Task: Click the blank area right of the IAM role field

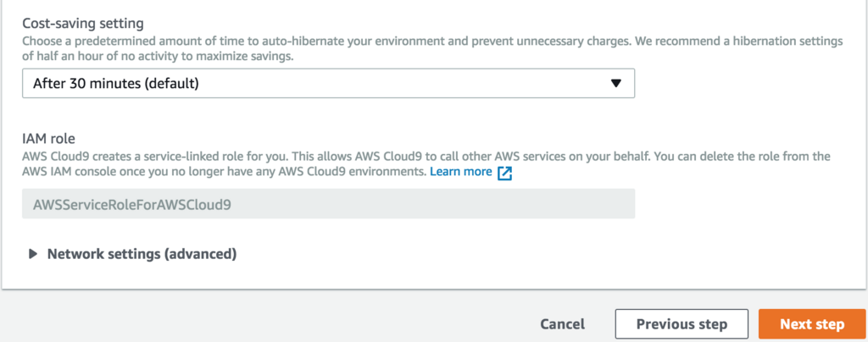Action: [746, 204]
